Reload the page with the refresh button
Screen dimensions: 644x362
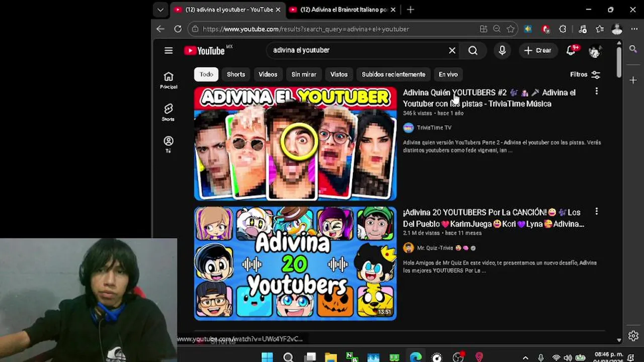click(x=178, y=29)
